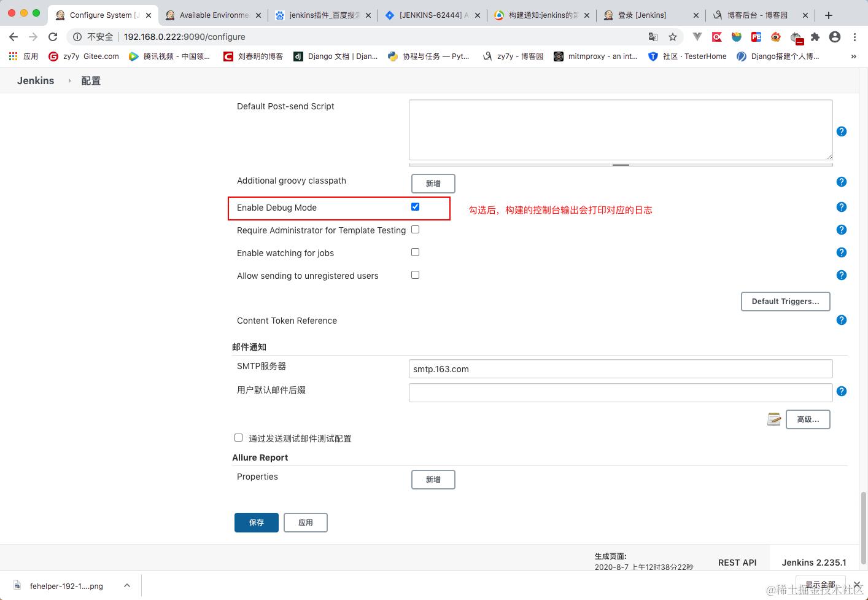Open help for user default email suffix field
This screenshot has height=600, width=868.
click(x=842, y=391)
